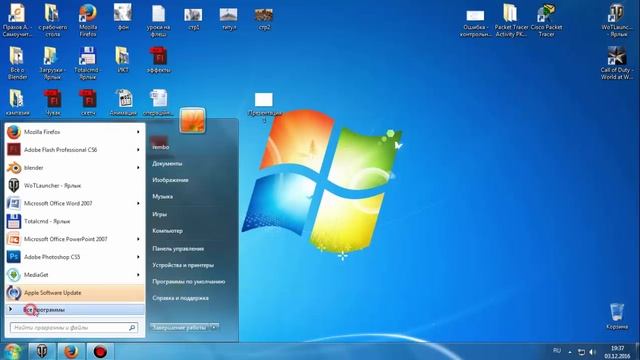Select 'с рабочего стола' desktop folder

53,20
